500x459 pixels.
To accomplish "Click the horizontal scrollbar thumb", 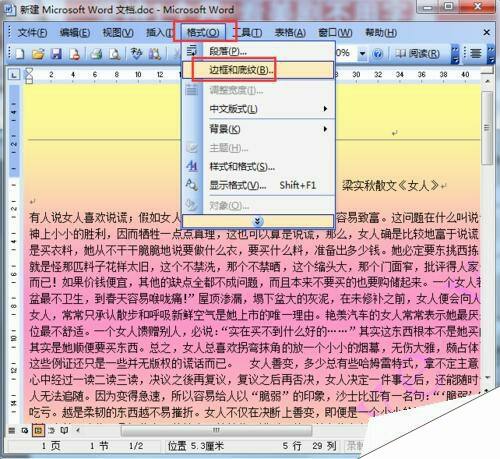I will pos(216,430).
